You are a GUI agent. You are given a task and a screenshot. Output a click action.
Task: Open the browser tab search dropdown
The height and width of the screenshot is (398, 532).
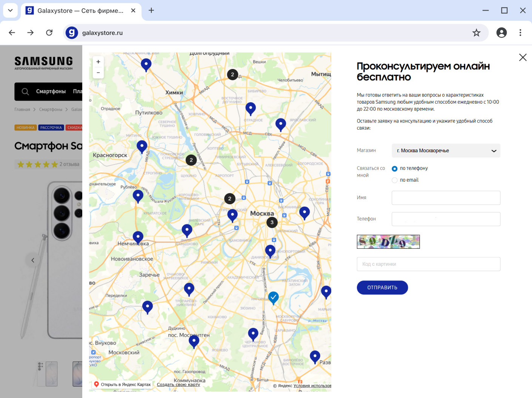click(11, 11)
